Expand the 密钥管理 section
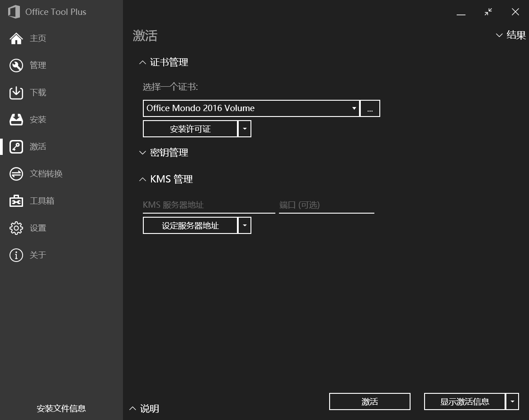The height and width of the screenshot is (420, 529). (164, 153)
